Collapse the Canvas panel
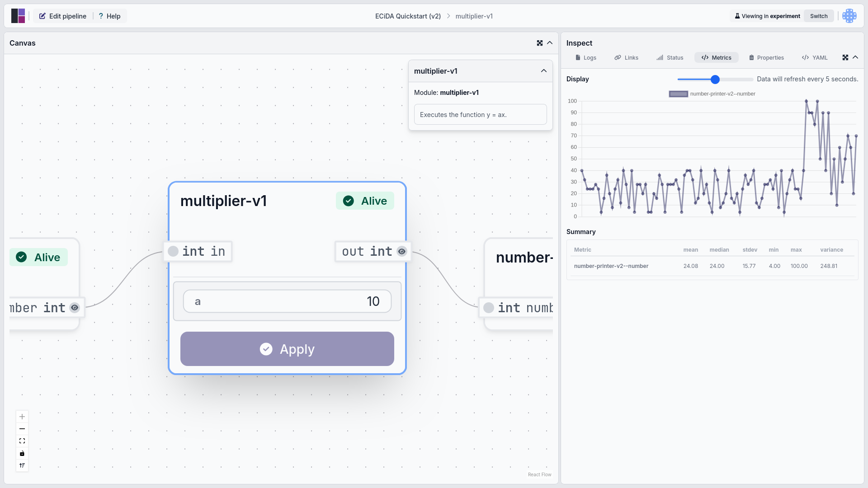Image resolution: width=868 pixels, height=488 pixels. coord(550,43)
